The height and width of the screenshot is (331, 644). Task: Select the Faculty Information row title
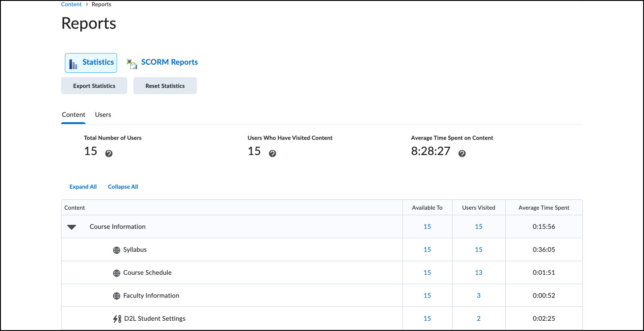(x=151, y=296)
